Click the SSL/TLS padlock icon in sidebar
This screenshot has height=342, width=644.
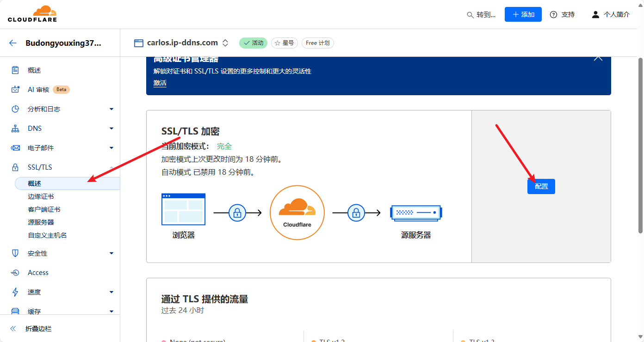click(15, 167)
